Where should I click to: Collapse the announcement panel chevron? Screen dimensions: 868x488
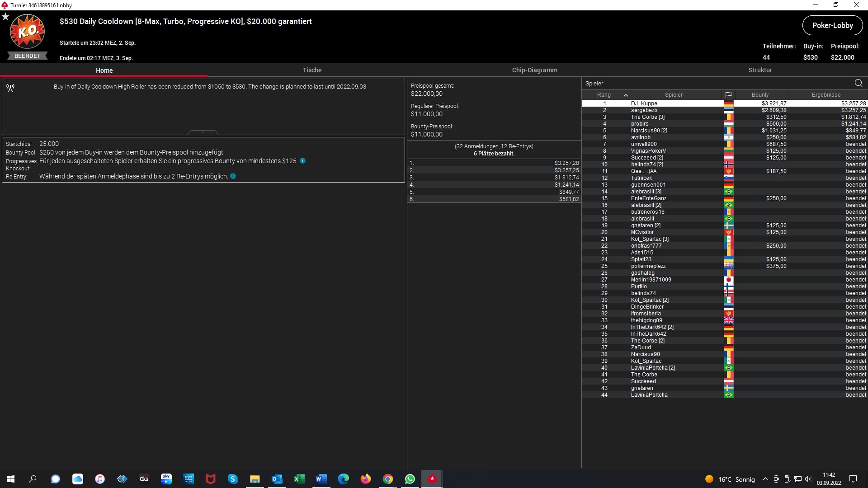203,132
